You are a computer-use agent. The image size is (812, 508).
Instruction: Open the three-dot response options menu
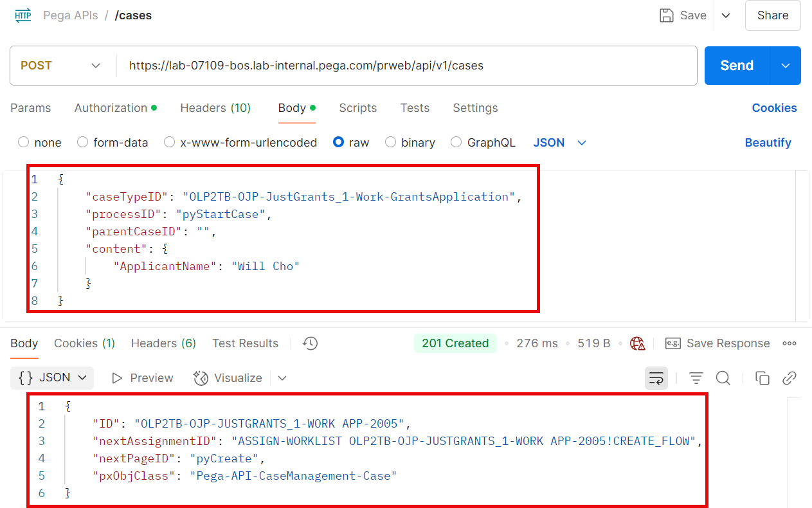coord(789,343)
